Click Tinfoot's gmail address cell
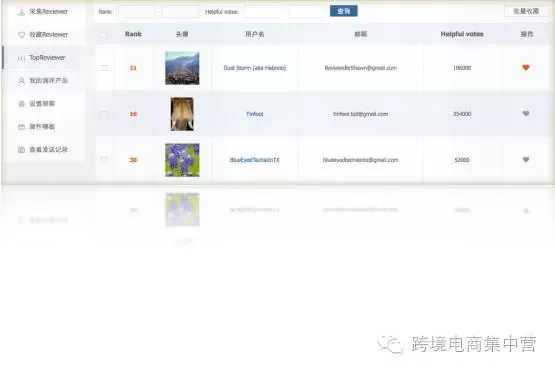Screen dimensions: 555x371 [x=360, y=114]
